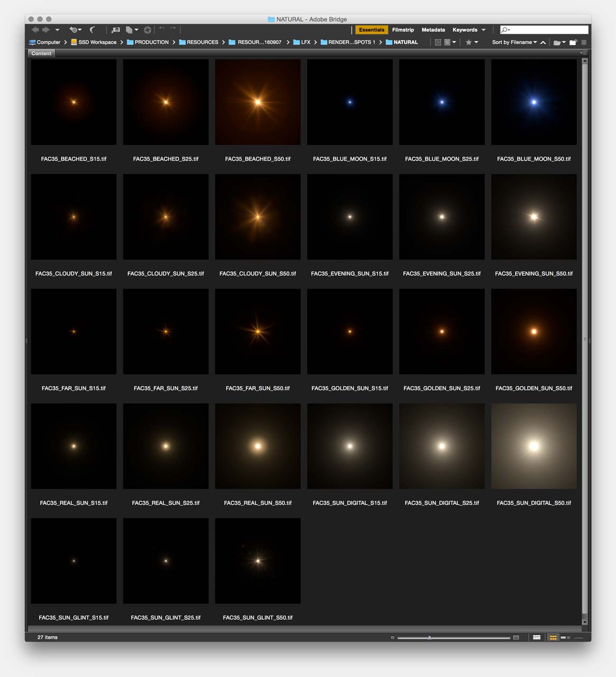Navigate to RENDER...SPOTS 1 in the path bar
616x677 pixels.
click(348, 42)
